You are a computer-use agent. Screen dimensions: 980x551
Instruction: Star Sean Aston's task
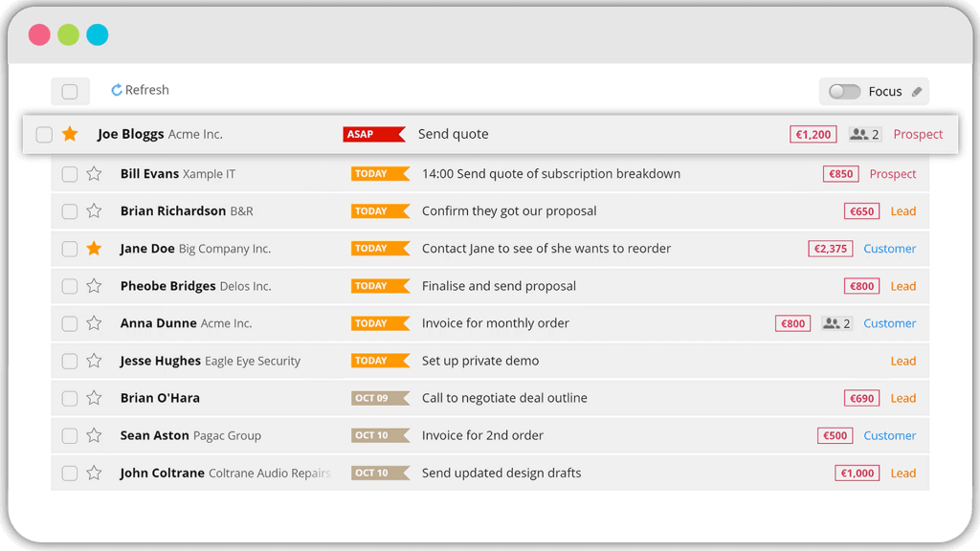tap(93, 434)
